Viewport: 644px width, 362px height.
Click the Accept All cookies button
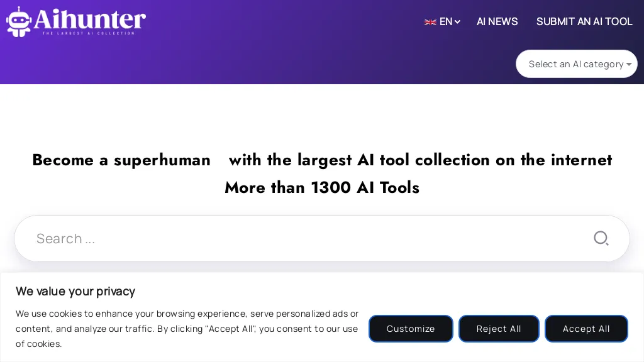pos(586,328)
